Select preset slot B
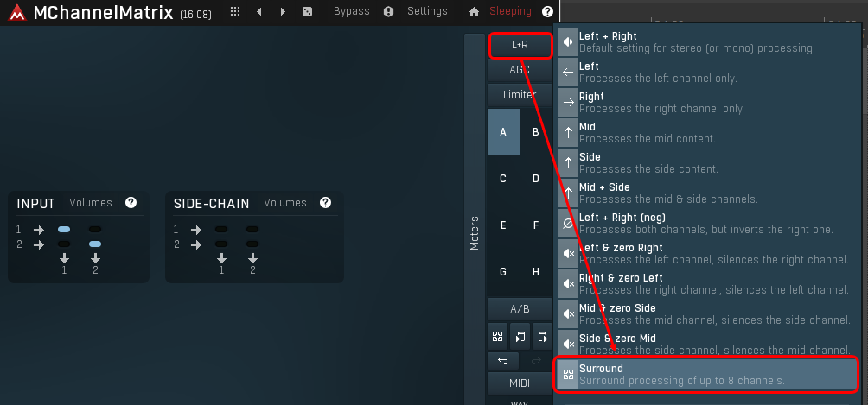 [x=536, y=131]
